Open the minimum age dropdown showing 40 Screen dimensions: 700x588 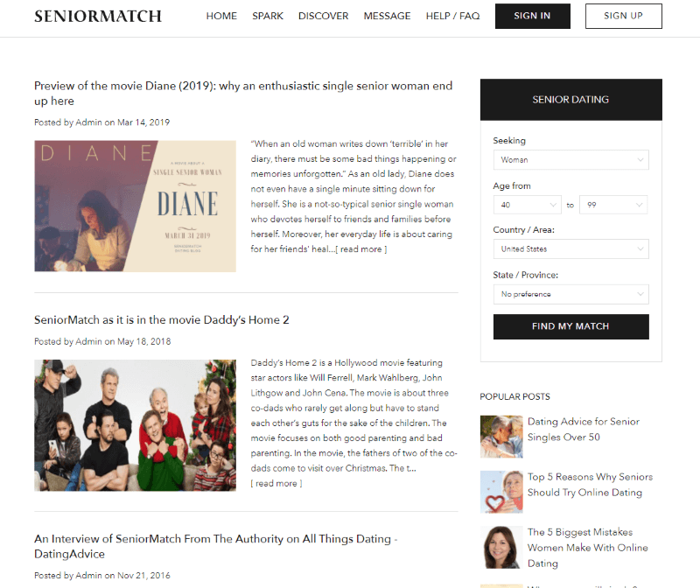pos(528,205)
